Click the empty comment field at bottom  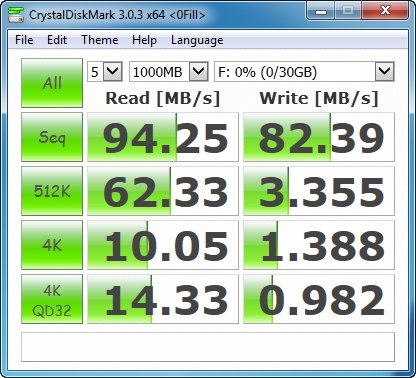coord(208,347)
